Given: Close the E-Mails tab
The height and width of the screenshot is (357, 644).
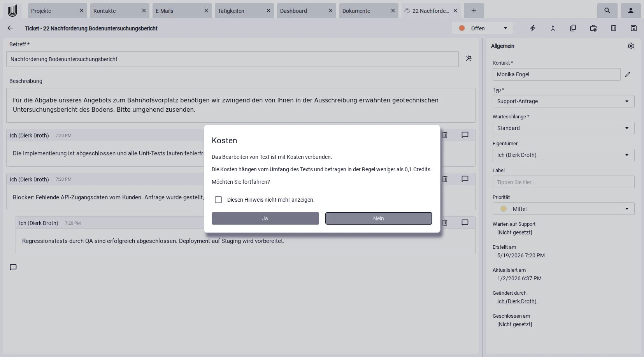Looking at the screenshot, I should pos(206,11).
